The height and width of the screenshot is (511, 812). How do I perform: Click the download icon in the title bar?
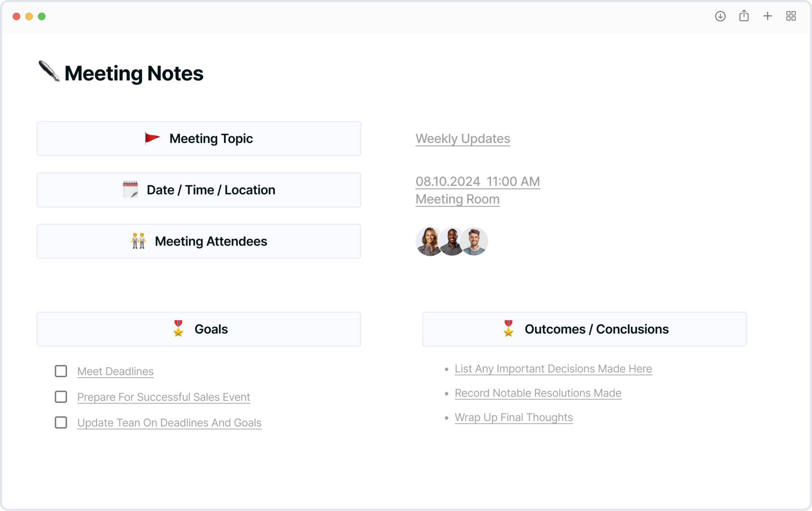(x=720, y=16)
